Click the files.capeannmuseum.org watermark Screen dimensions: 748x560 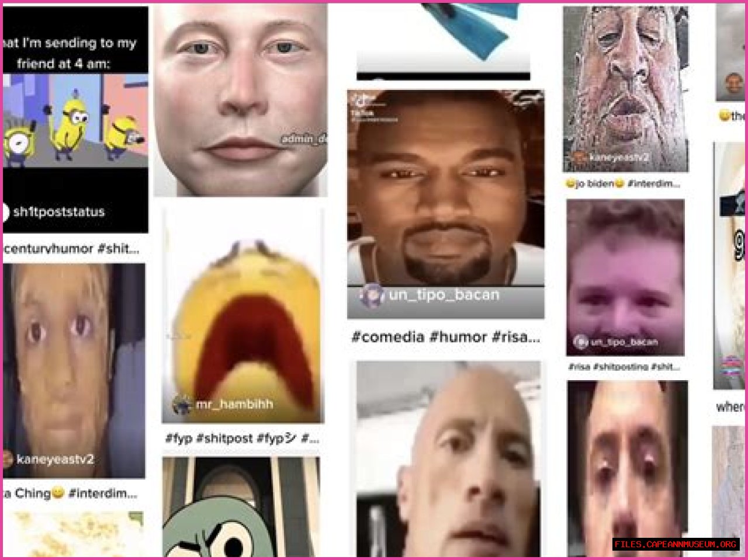pyautogui.click(x=675, y=544)
